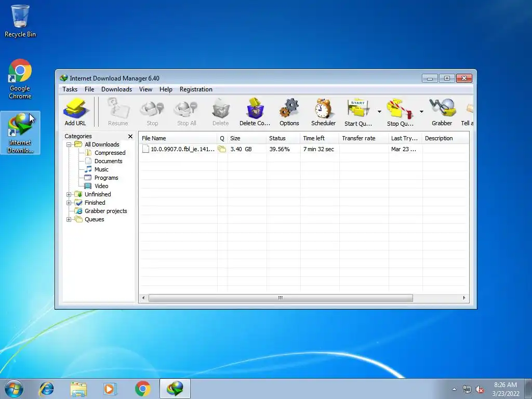Click the queue icon in download row

[222, 149]
